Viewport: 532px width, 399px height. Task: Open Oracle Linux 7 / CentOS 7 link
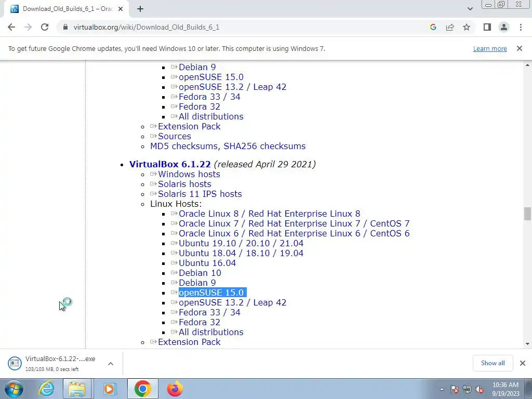coord(294,223)
